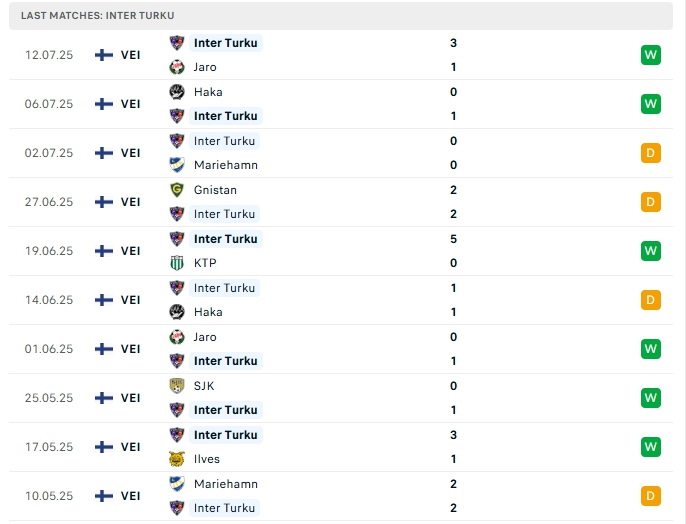
Task: Click the win badge for 12.07.25 match
Action: 651,55
